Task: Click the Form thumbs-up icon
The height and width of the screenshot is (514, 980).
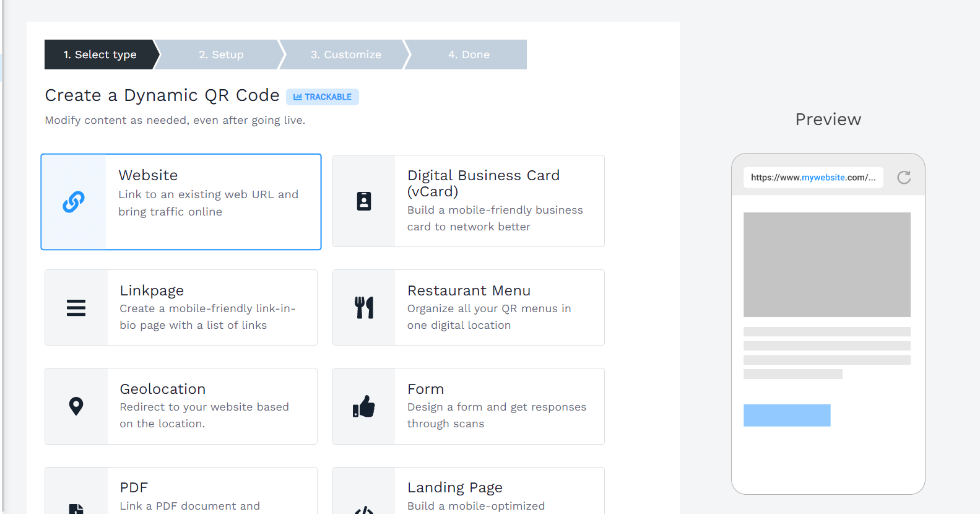Action: pyautogui.click(x=364, y=406)
